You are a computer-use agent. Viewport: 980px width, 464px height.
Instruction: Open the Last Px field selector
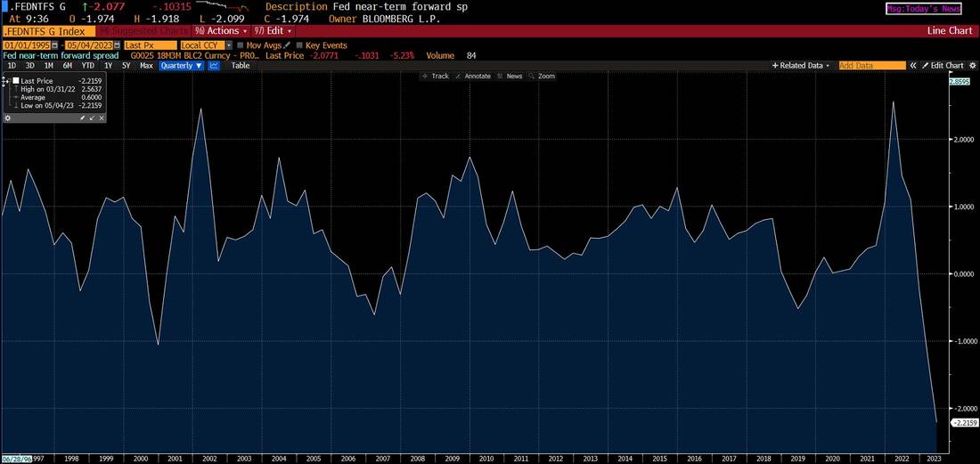[x=150, y=45]
